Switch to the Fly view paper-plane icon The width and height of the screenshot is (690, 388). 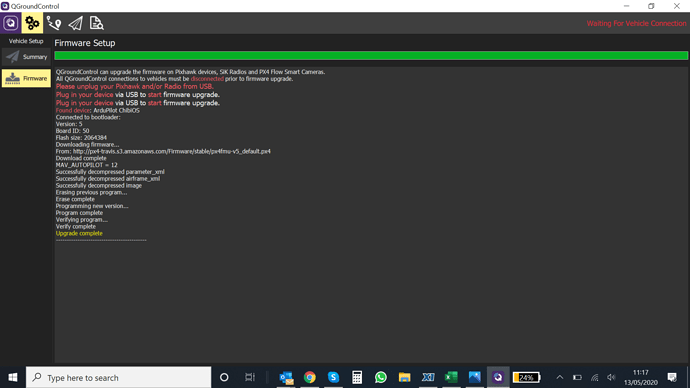click(x=75, y=23)
